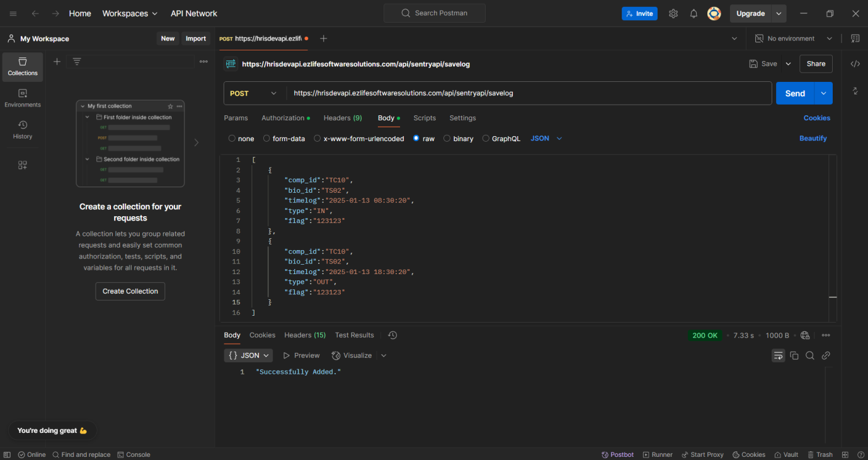Open the Send button dropdown arrow

823,93
